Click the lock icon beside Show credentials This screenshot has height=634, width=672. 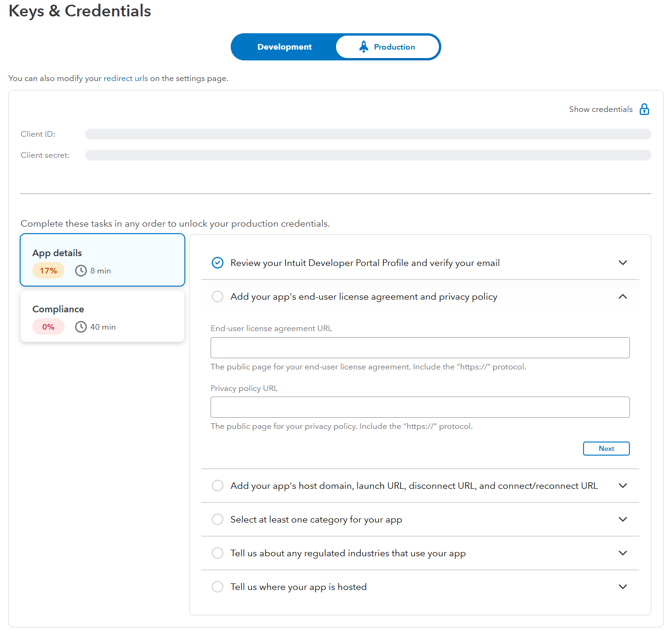(644, 109)
